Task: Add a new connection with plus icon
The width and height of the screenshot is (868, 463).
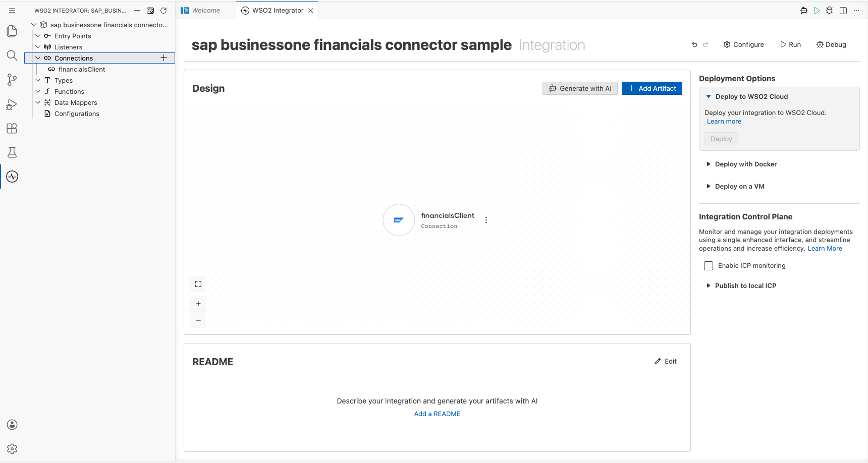Action: (164, 58)
